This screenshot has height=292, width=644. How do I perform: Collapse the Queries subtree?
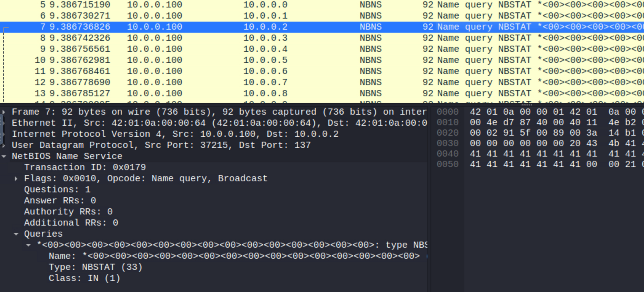16,234
